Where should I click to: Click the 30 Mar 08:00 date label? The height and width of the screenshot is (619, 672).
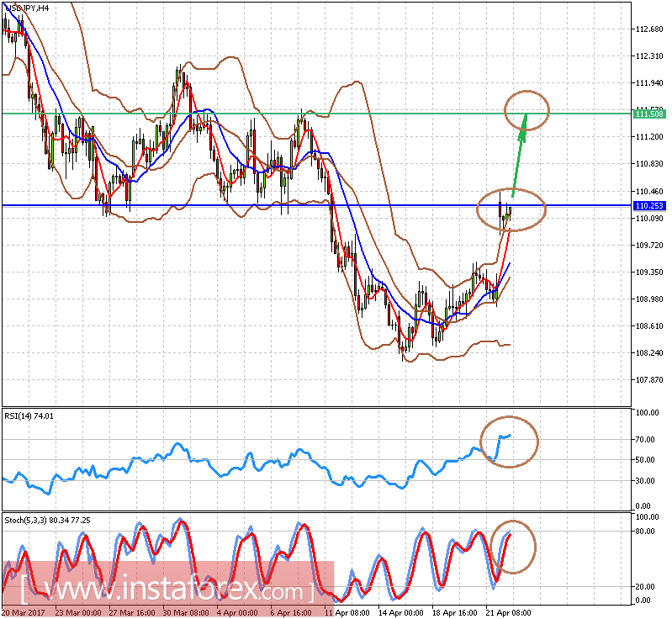[x=184, y=612]
